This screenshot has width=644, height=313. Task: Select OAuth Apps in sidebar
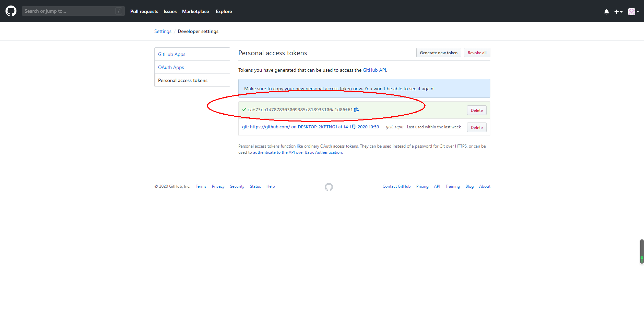click(192, 67)
